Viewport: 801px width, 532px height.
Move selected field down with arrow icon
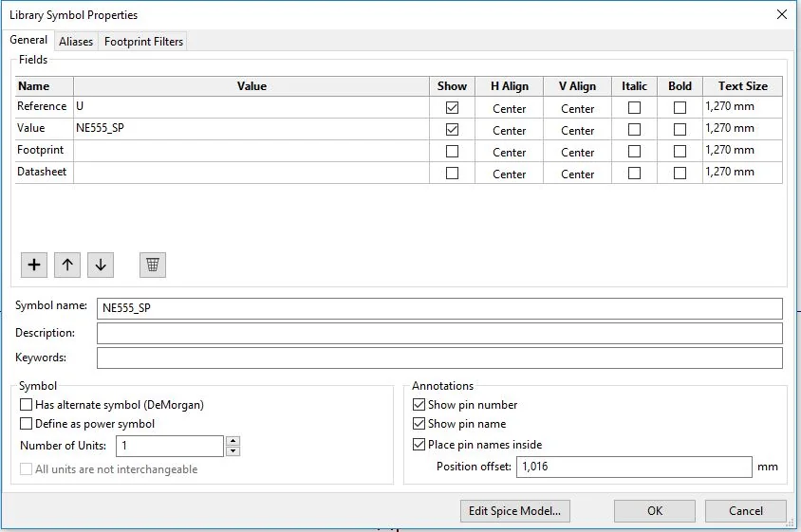pyautogui.click(x=101, y=265)
